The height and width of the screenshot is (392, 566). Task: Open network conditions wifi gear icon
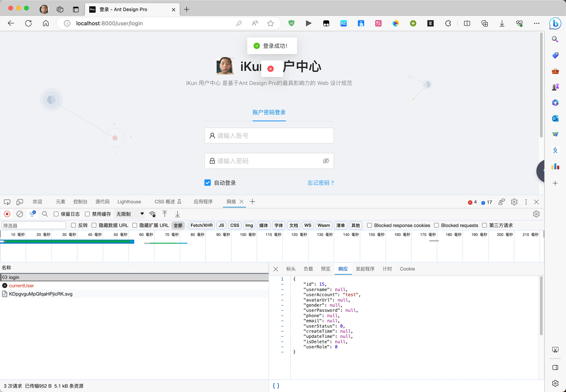pos(152,214)
